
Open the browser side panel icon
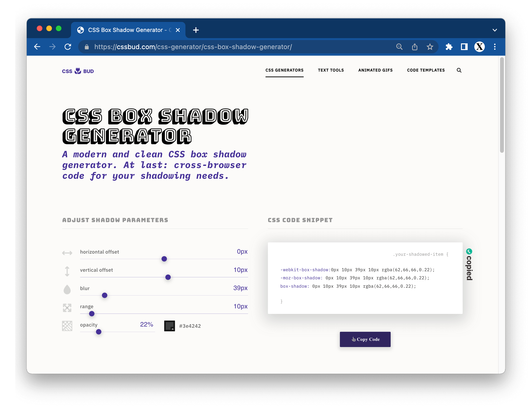point(464,47)
